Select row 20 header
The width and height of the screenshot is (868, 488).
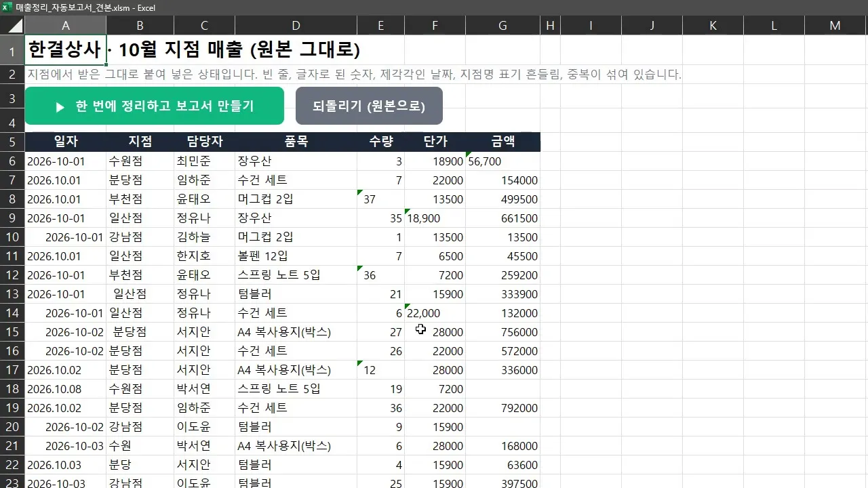click(x=12, y=427)
